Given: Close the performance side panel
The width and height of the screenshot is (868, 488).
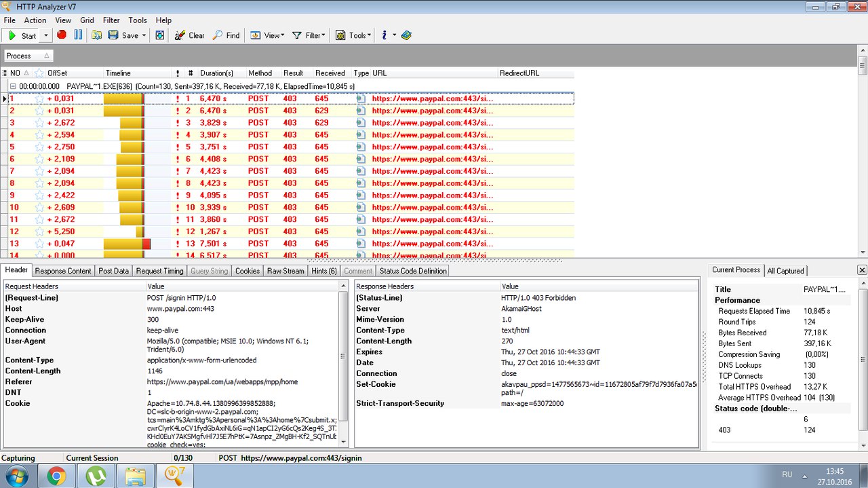Looking at the screenshot, I should 862,270.
